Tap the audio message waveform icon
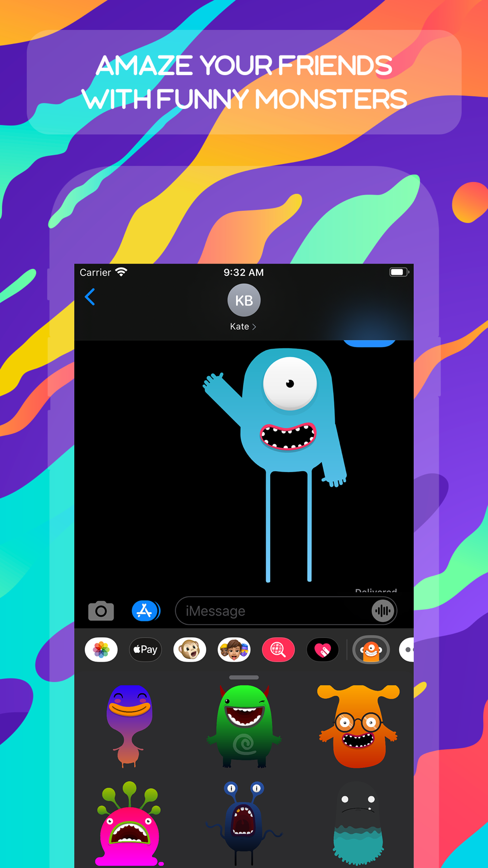 point(383,611)
